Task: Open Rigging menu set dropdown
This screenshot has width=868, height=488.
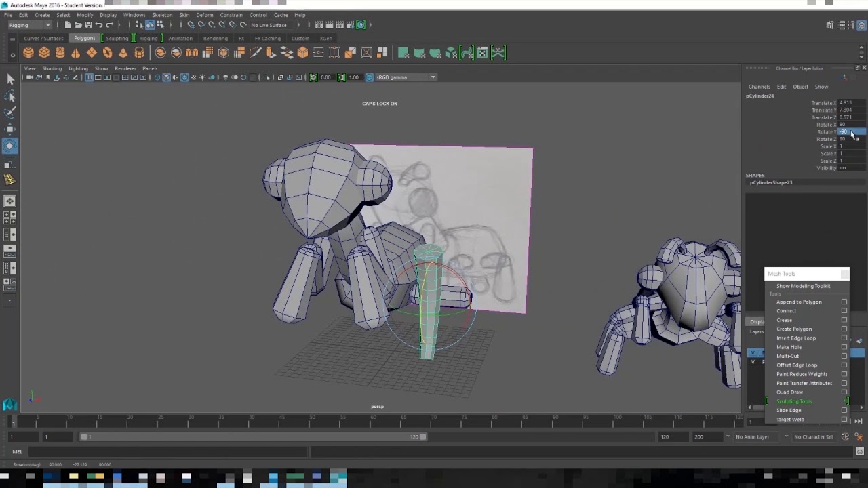Action: tap(29, 25)
